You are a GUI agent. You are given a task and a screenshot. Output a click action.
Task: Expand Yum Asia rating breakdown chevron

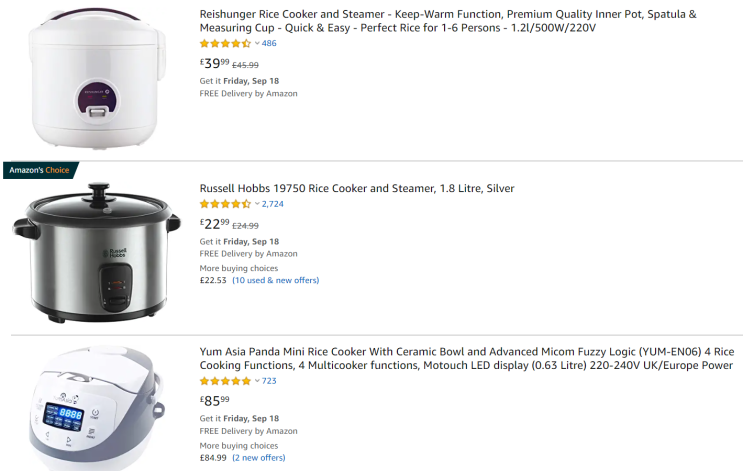(x=257, y=381)
